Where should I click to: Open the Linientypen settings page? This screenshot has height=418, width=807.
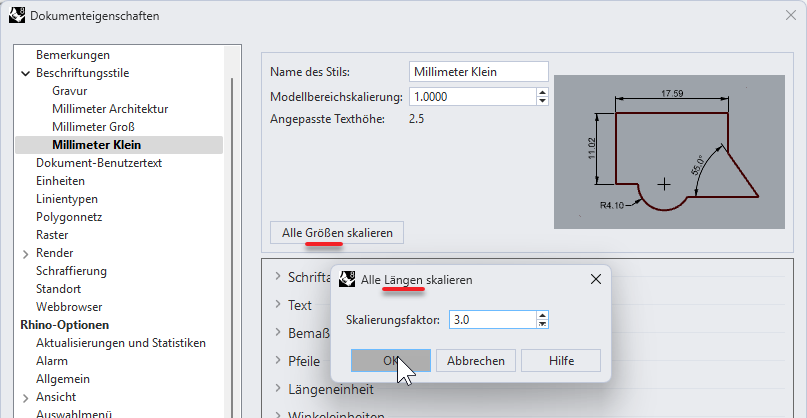pyautogui.click(x=67, y=199)
